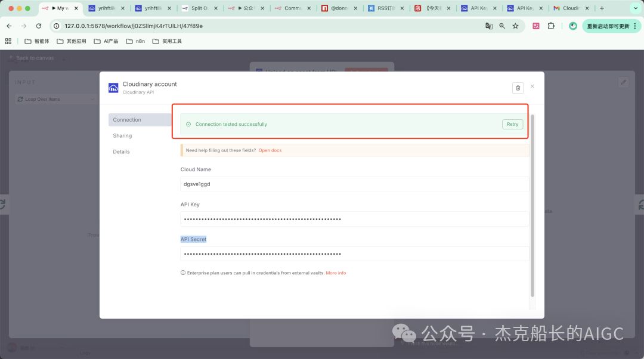
Task: Bookmark this page with the star icon
Action: click(515, 26)
